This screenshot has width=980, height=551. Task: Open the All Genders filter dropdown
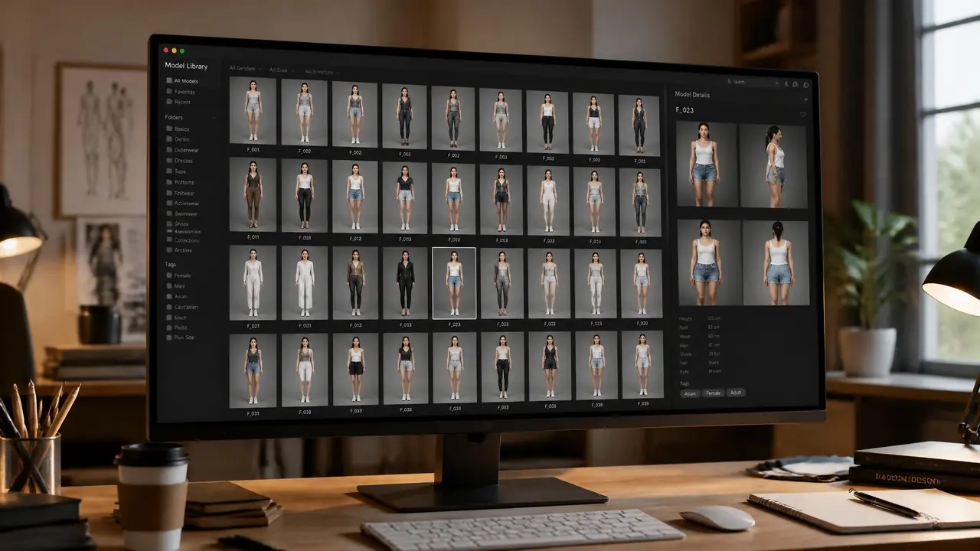tap(246, 68)
